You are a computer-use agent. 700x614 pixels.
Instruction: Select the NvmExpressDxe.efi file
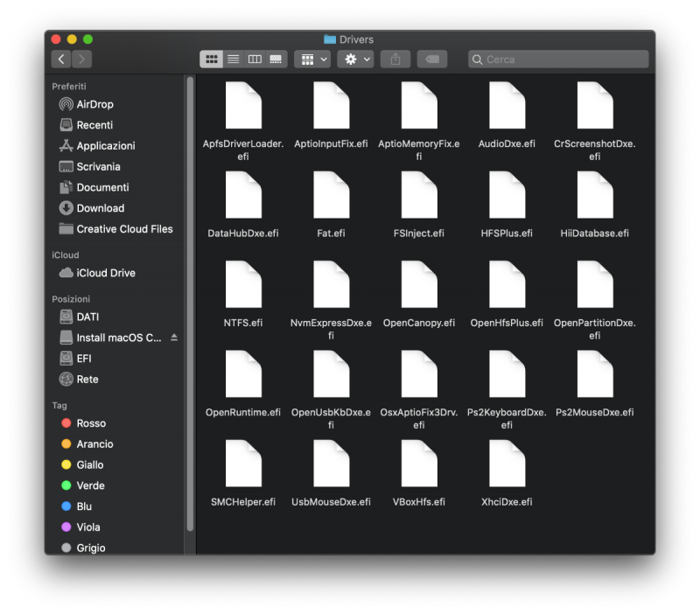point(331,300)
